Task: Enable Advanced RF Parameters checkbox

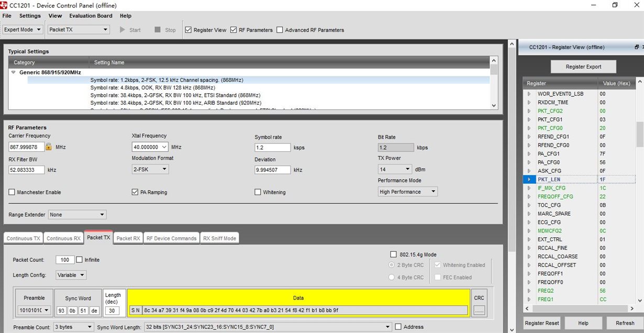Action: 280,30
